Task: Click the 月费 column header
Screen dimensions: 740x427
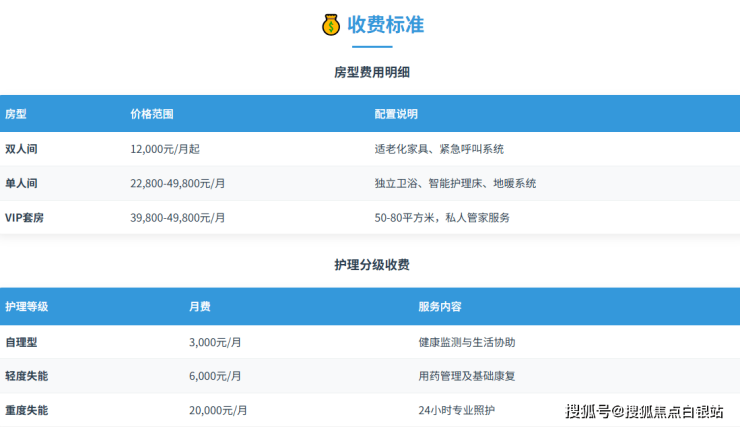Action: click(200, 306)
